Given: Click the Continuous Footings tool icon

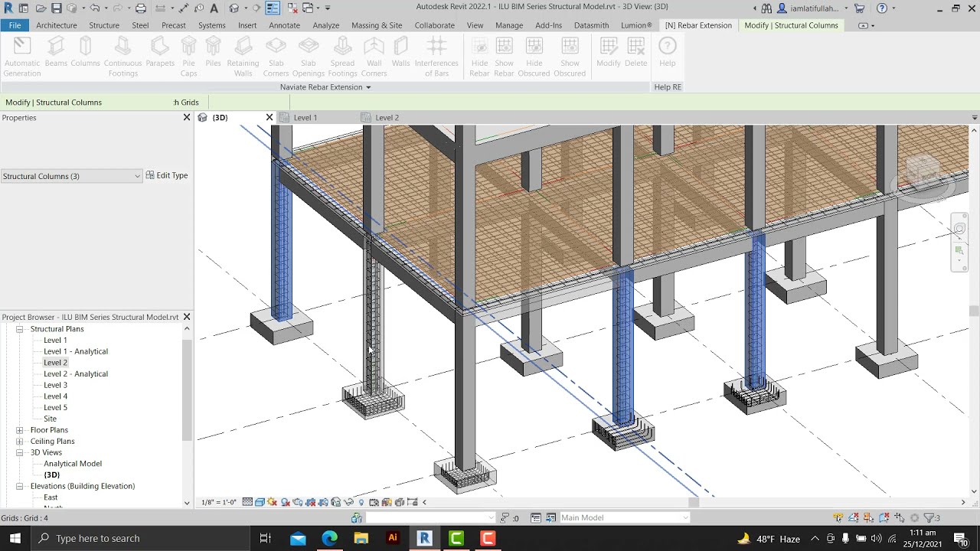Looking at the screenshot, I should tap(122, 57).
